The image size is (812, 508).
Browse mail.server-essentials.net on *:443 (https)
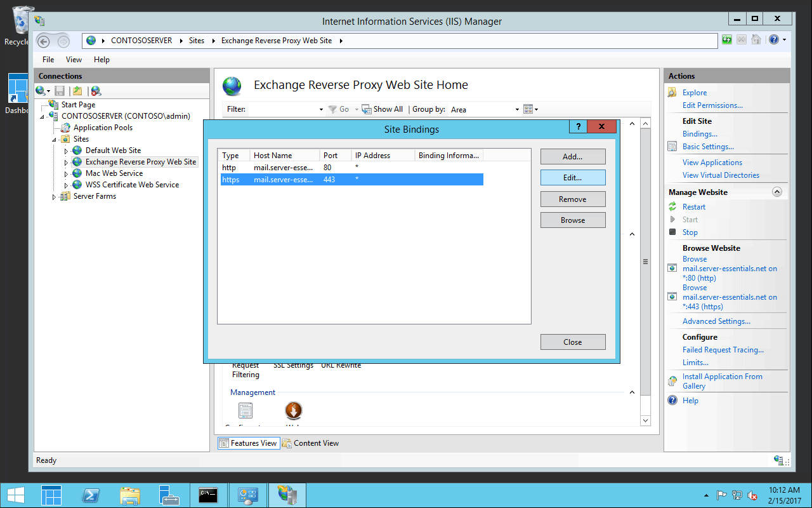730,297
